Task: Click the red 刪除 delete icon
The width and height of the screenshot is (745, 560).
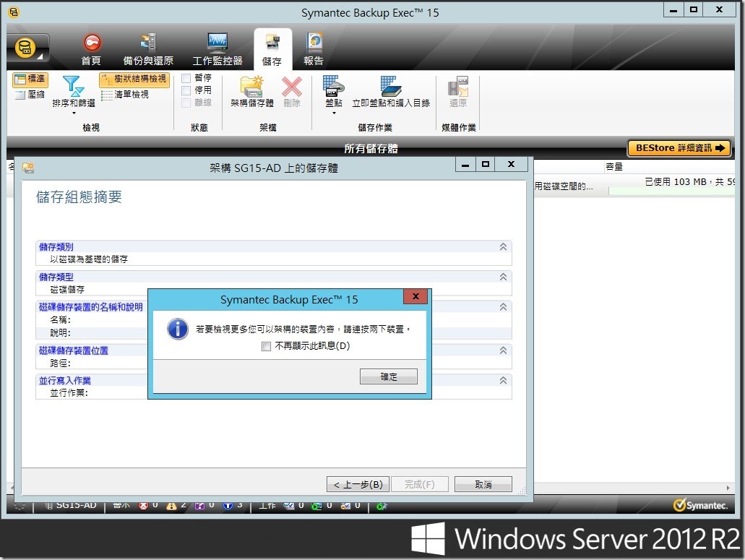Action: click(x=292, y=87)
